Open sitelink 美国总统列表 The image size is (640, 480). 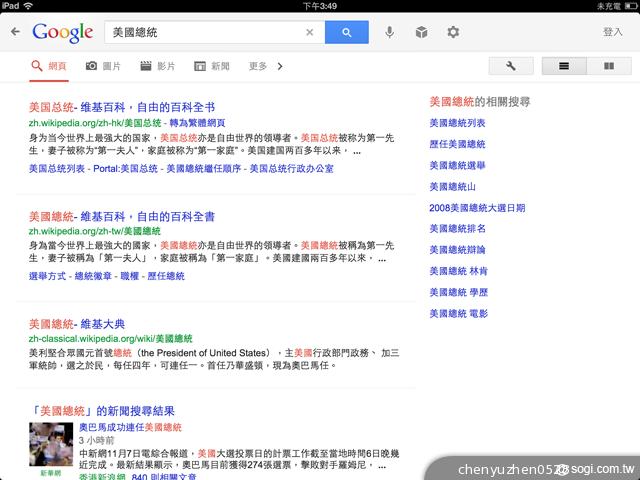tap(57, 169)
